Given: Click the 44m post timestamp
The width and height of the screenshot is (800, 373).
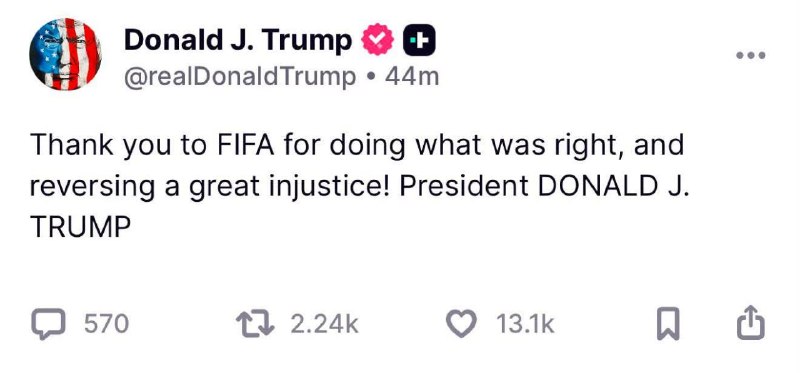Looking at the screenshot, I should [412, 77].
